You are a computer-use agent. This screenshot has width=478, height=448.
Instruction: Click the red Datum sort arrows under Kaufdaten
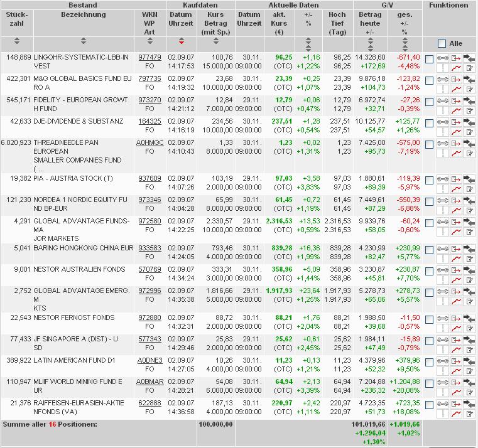tap(182, 41)
